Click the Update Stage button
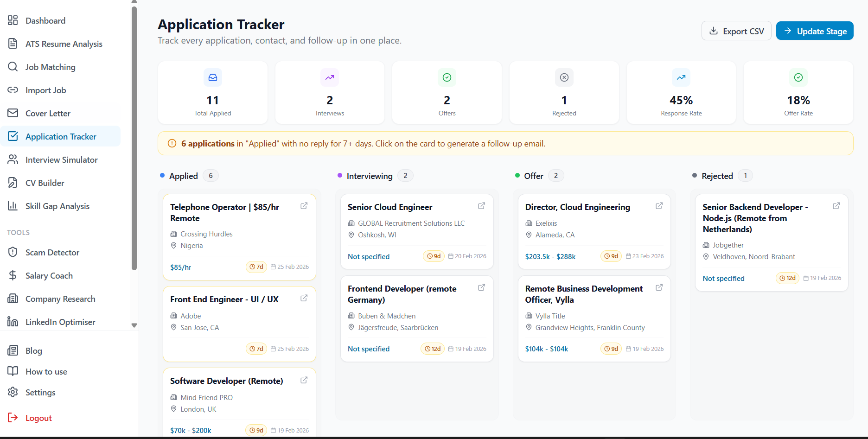The height and width of the screenshot is (439, 868). [815, 31]
